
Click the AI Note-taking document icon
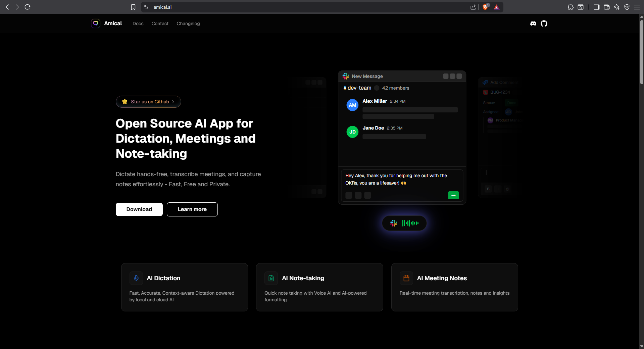(271, 278)
